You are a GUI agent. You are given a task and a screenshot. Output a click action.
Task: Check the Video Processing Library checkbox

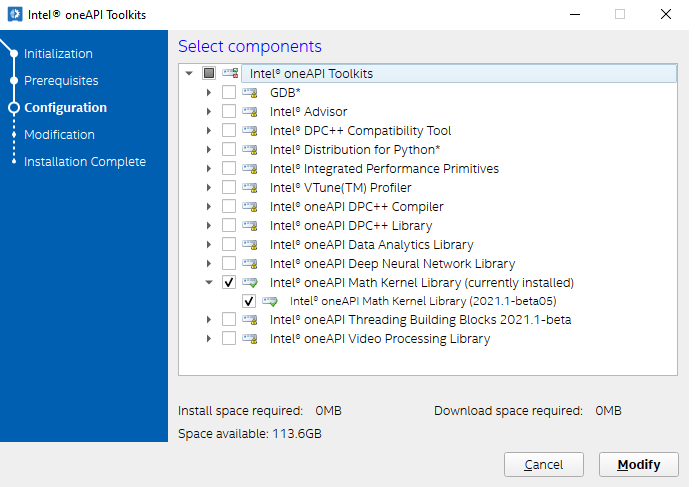229,339
